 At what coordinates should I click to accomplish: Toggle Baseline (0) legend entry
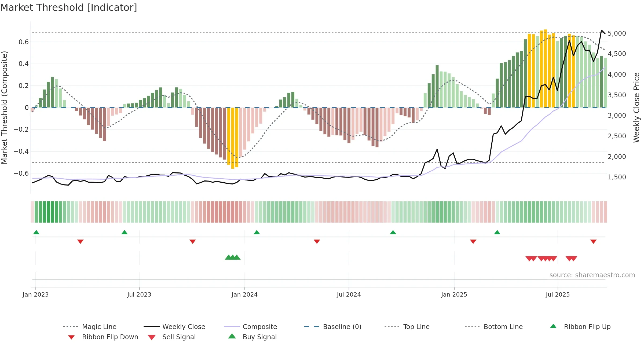[x=333, y=327]
